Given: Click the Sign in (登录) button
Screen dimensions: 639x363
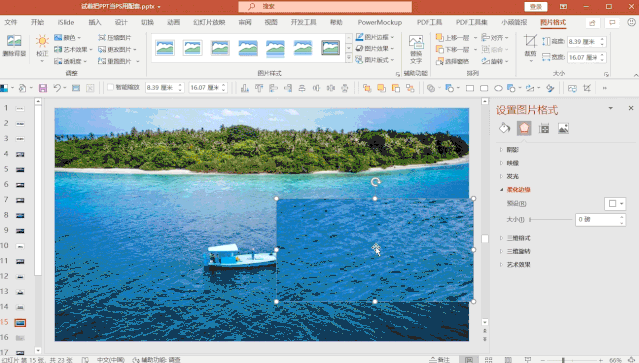Looking at the screenshot, I should (535, 7).
